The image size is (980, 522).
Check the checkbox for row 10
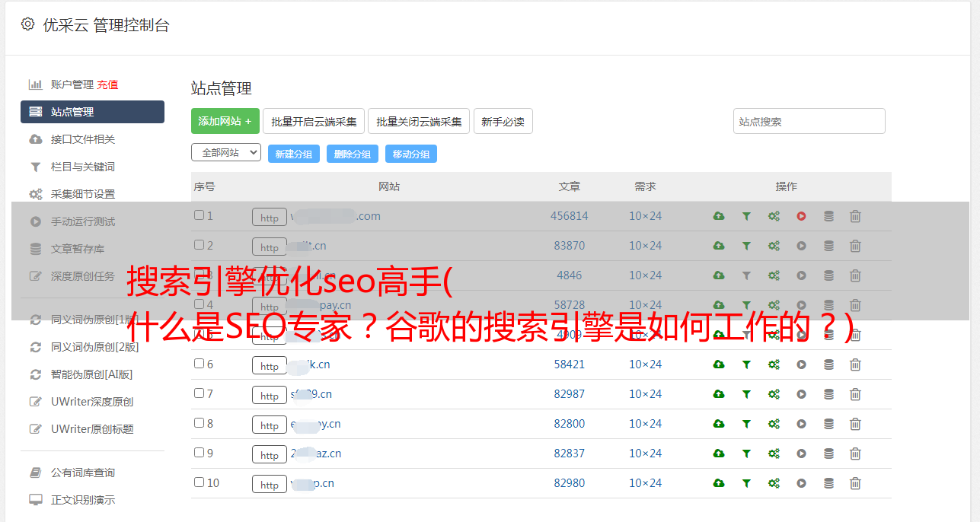point(199,482)
